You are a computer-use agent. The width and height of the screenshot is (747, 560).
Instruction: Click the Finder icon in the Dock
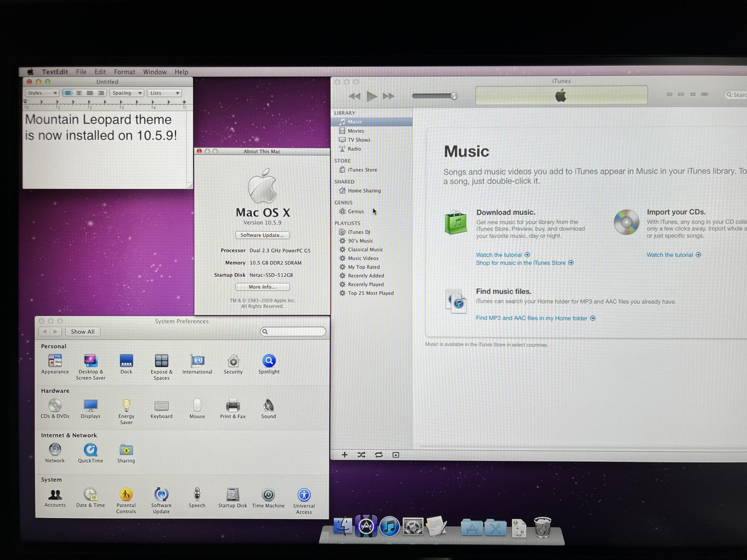point(343,526)
